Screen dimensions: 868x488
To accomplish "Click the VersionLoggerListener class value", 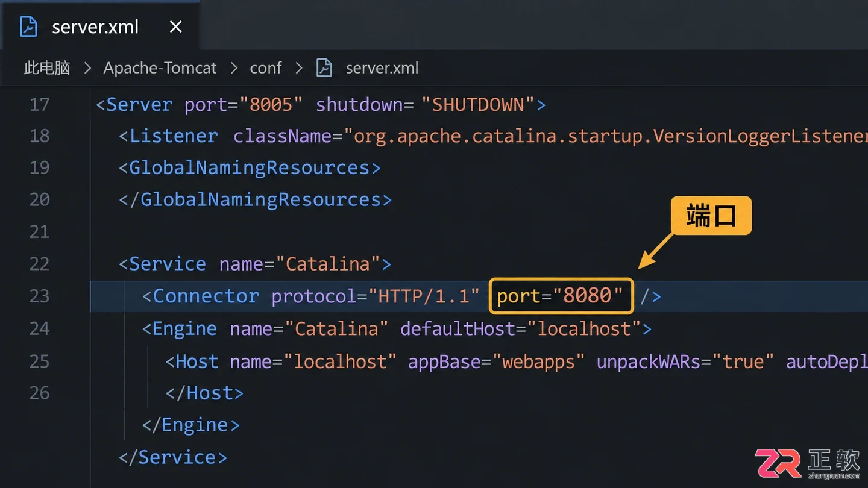I will [606, 136].
